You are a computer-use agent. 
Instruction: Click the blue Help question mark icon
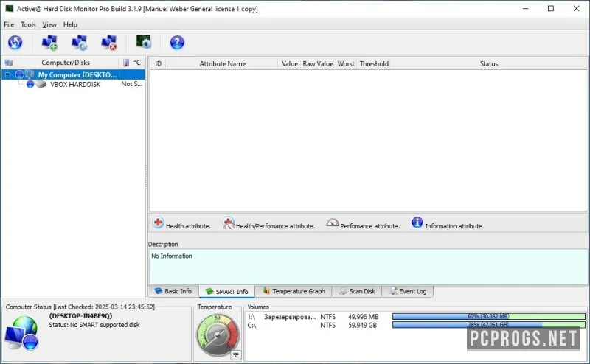click(x=177, y=43)
